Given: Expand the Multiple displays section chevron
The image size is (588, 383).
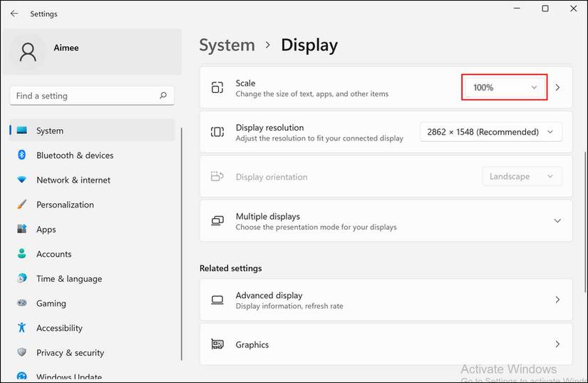Looking at the screenshot, I should [557, 220].
